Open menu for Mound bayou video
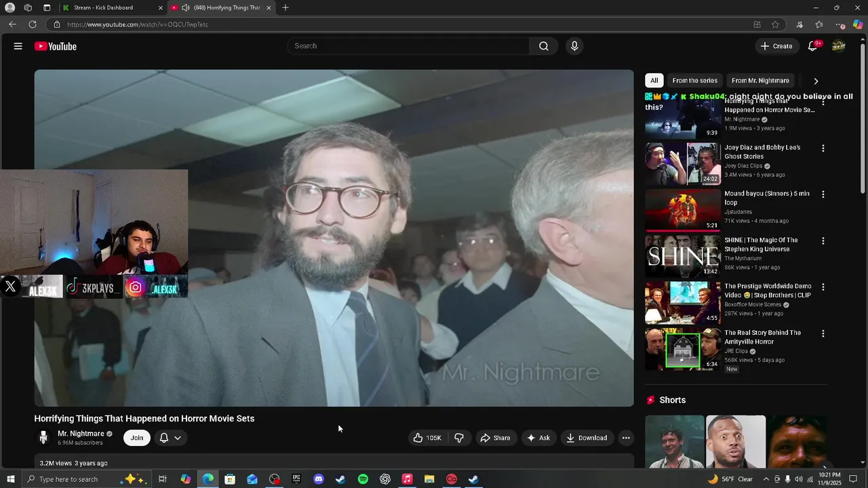The image size is (868, 488). tap(823, 194)
